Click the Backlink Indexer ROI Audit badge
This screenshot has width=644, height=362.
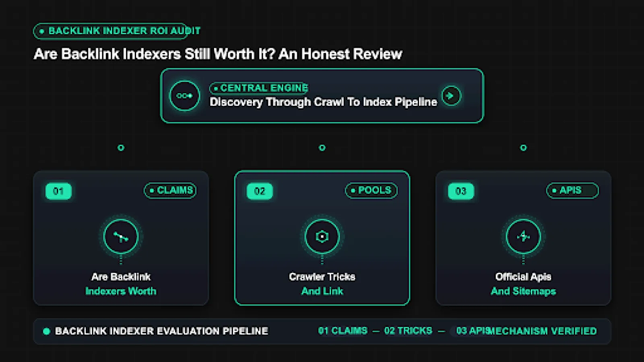pos(117,31)
